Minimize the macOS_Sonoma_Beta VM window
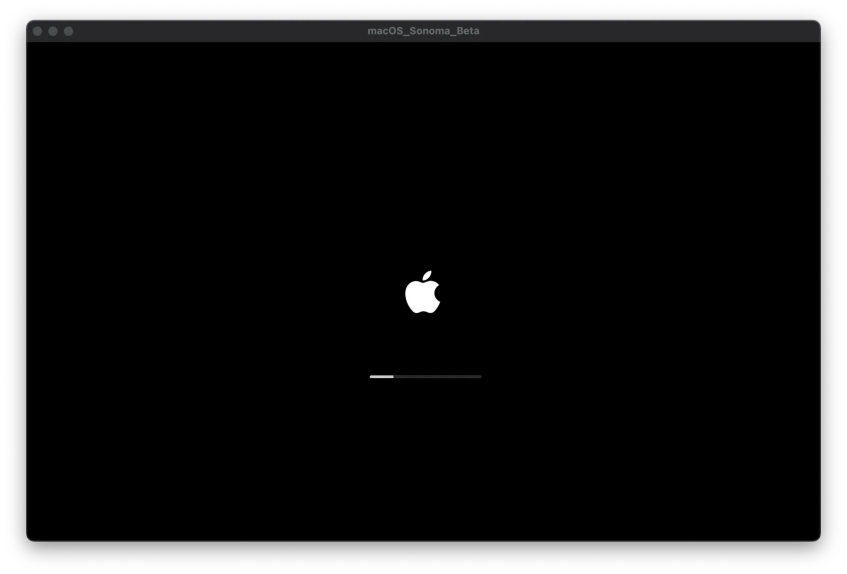The image size is (847, 574). (53, 31)
